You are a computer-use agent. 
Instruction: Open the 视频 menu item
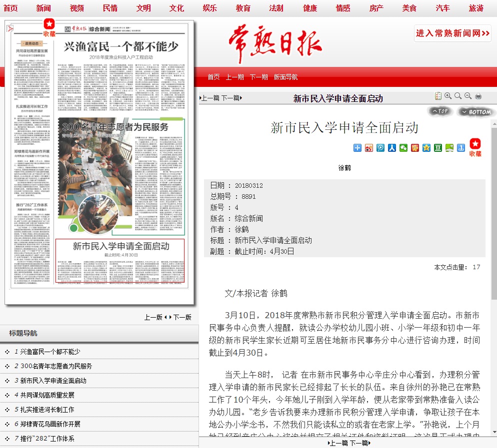coord(76,8)
